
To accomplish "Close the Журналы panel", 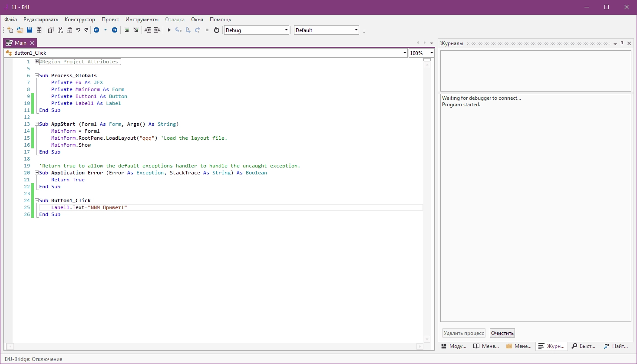I will point(629,43).
